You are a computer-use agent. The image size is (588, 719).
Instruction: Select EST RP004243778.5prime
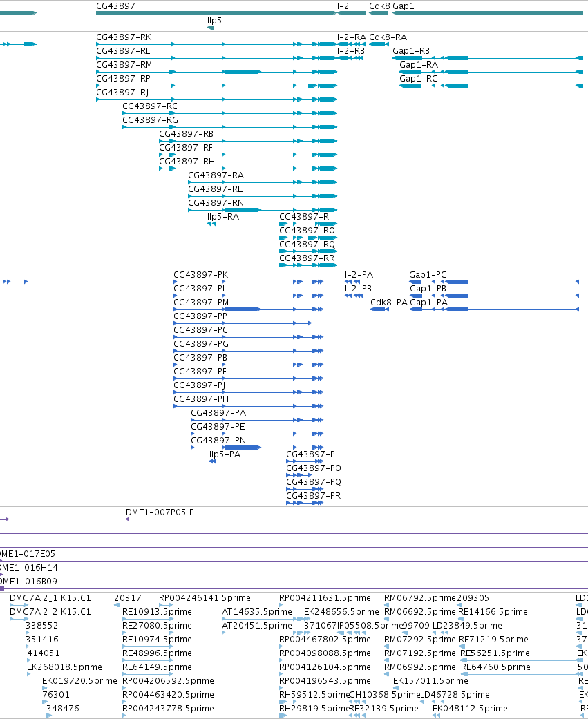click(168, 708)
